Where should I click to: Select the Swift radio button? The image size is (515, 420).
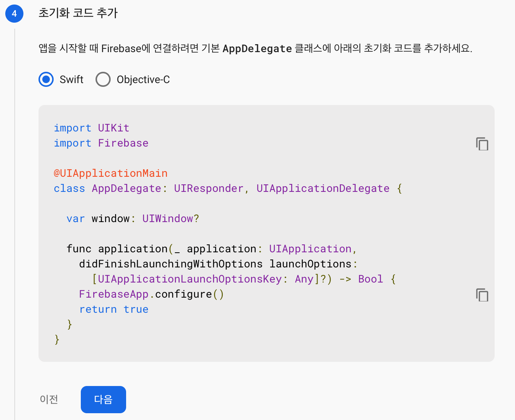[46, 79]
